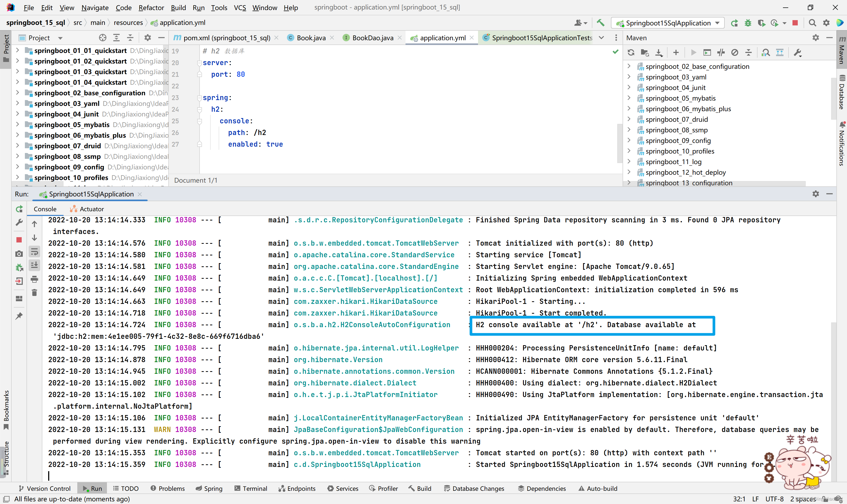Toggle skip tests mode in Maven
The width and height of the screenshot is (847, 504).
click(x=735, y=53)
